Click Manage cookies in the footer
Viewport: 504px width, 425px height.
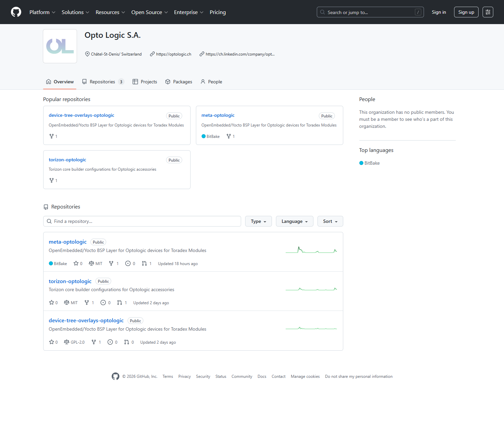click(305, 376)
